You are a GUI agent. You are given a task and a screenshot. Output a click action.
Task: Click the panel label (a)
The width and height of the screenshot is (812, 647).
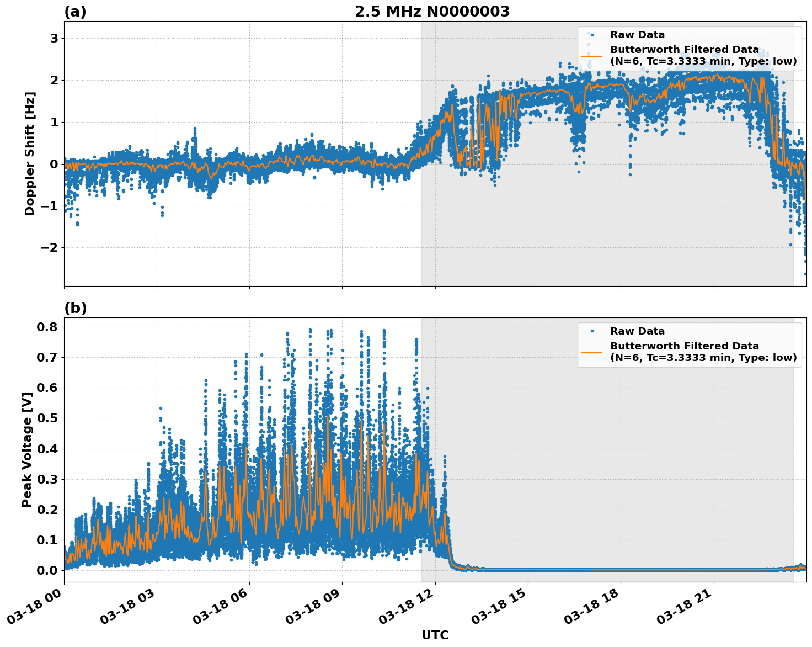click(75, 10)
